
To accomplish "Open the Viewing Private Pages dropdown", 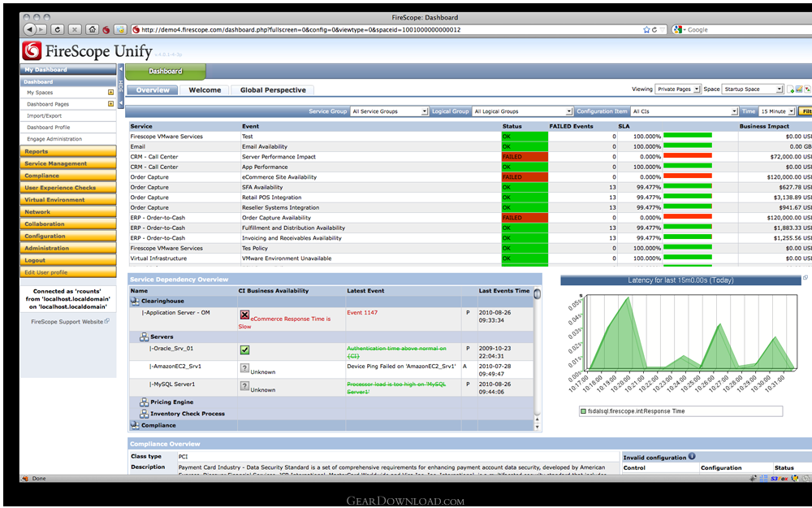I will 678,89.
